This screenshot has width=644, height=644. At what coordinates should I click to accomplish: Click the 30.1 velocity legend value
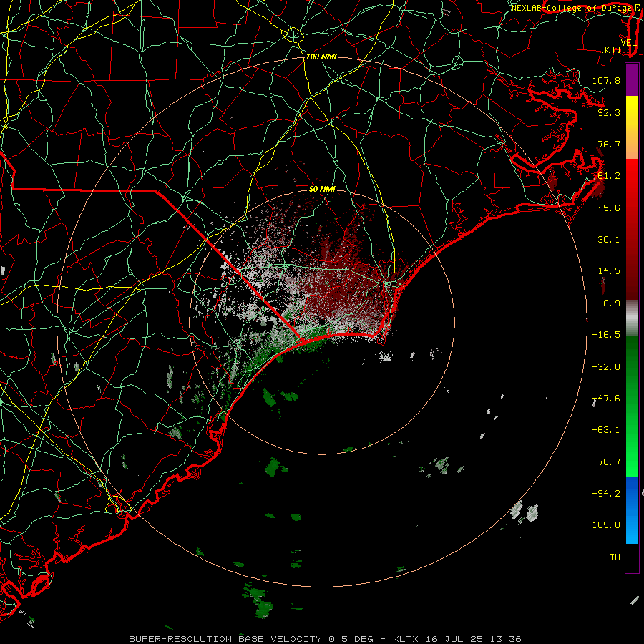609,240
